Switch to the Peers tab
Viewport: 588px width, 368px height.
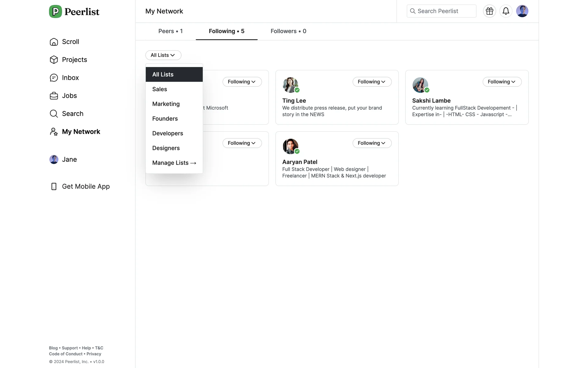pyautogui.click(x=170, y=31)
